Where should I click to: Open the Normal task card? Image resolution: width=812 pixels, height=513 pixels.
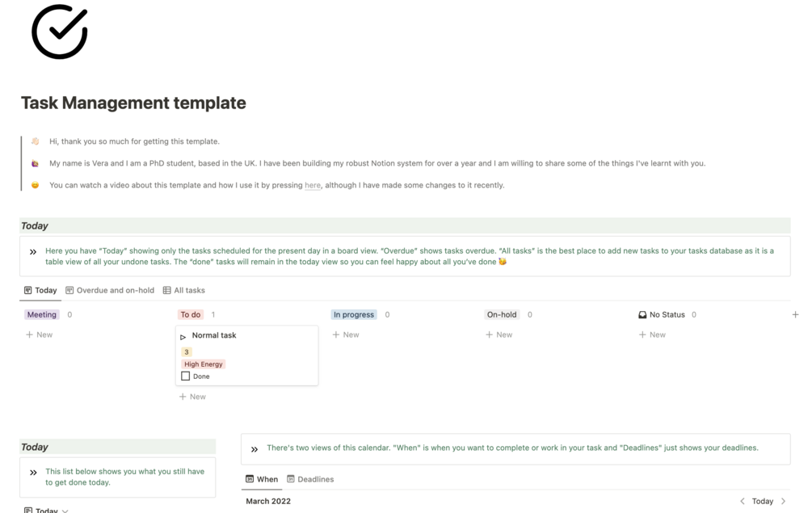click(242, 335)
